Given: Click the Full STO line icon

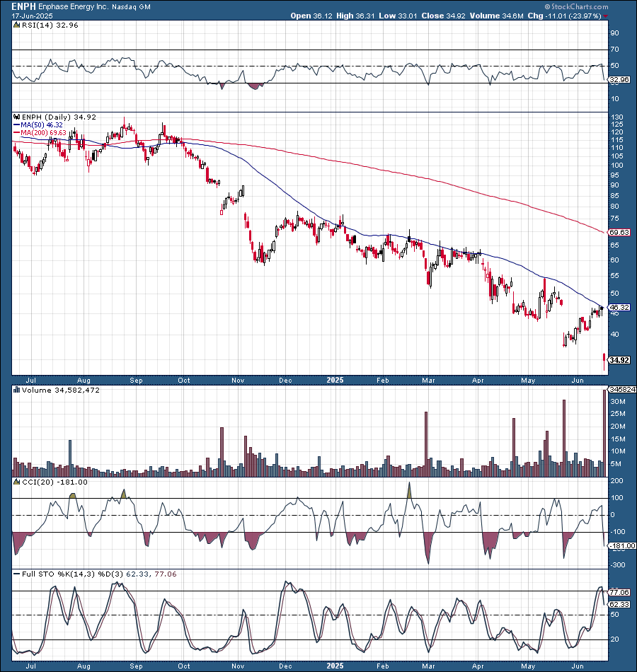Looking at the screenshot, I should tap(16, 574).
